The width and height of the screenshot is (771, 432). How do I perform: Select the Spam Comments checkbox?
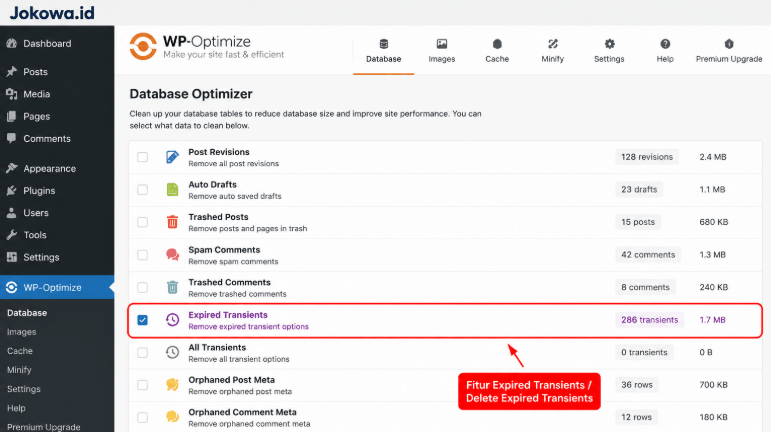(x=143, y=255)
